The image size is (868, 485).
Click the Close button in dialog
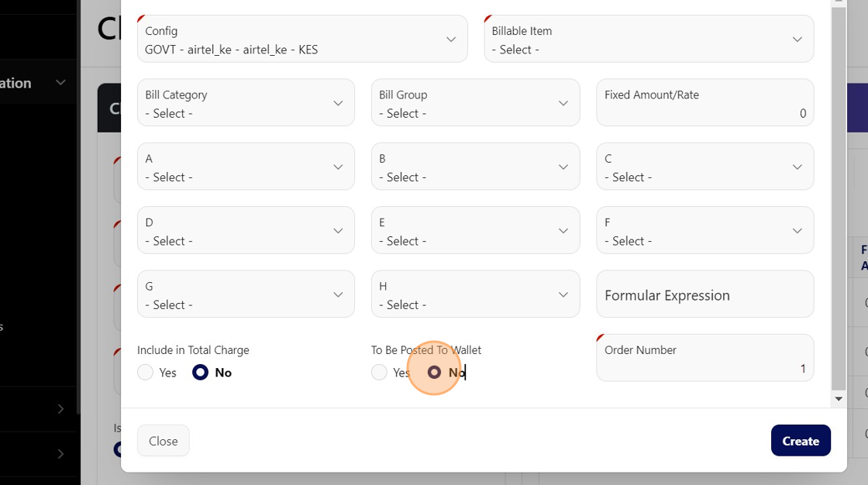pyautogui.click(x=164, y=441)
